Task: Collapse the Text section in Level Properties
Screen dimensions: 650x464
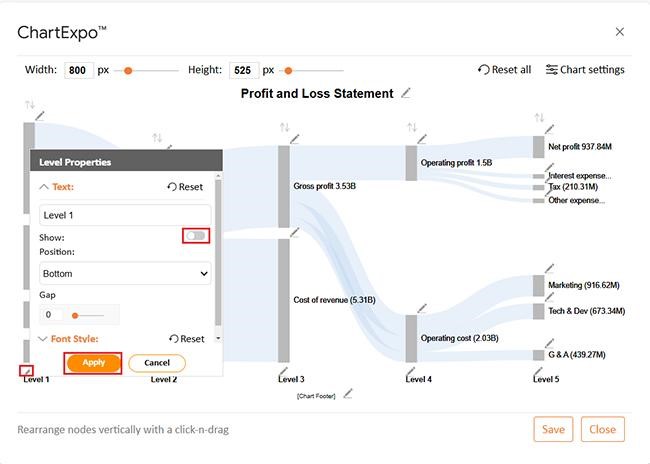Action: point(56,187)
